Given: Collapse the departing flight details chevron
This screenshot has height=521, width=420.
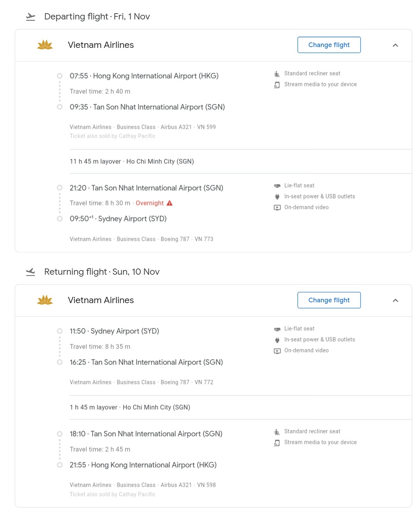Looking at the screenshot, I should pyautogui.click(x=395, y=45).
